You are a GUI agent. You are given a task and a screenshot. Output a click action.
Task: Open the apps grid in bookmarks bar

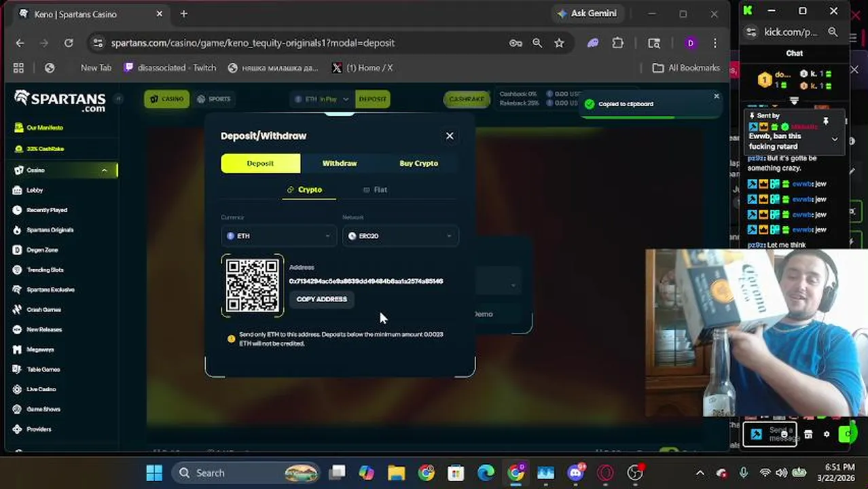pos(18,68)
